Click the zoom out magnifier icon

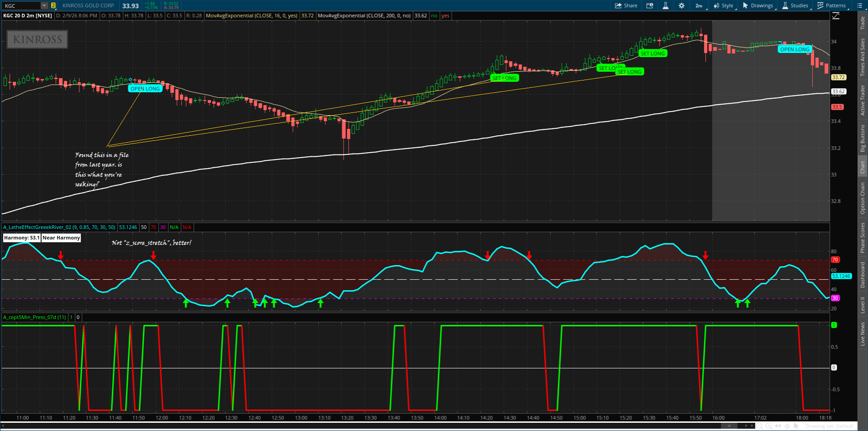760,426
